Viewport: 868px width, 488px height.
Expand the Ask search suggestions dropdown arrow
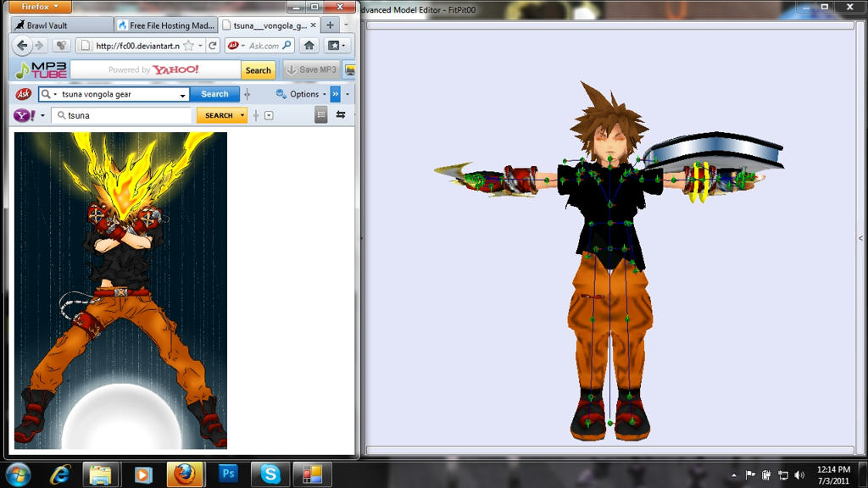tap(182, 95)
